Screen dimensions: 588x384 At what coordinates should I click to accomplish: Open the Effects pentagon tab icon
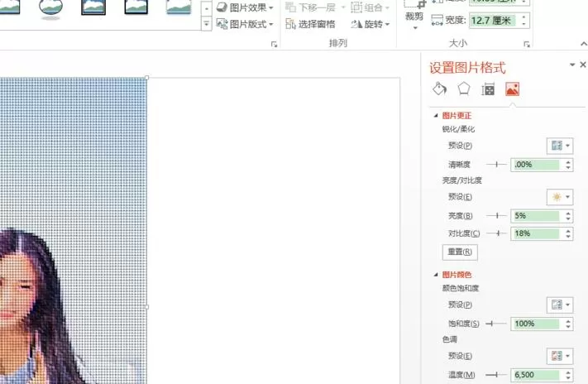point(464,89)
